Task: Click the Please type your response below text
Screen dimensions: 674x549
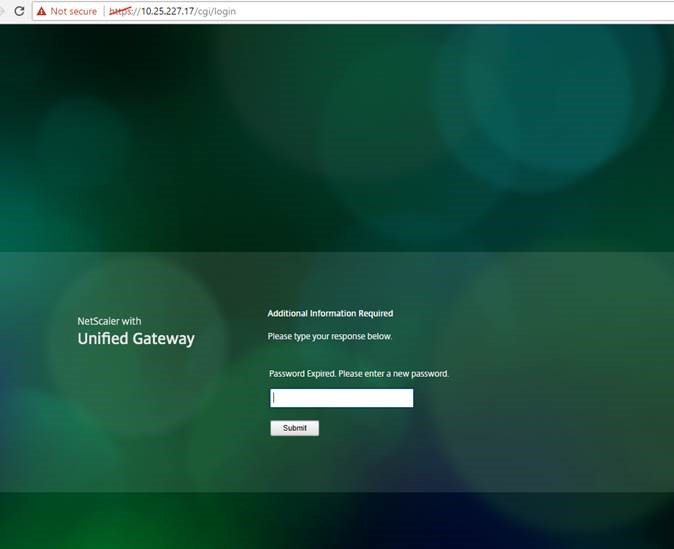Action: (330, 336)
